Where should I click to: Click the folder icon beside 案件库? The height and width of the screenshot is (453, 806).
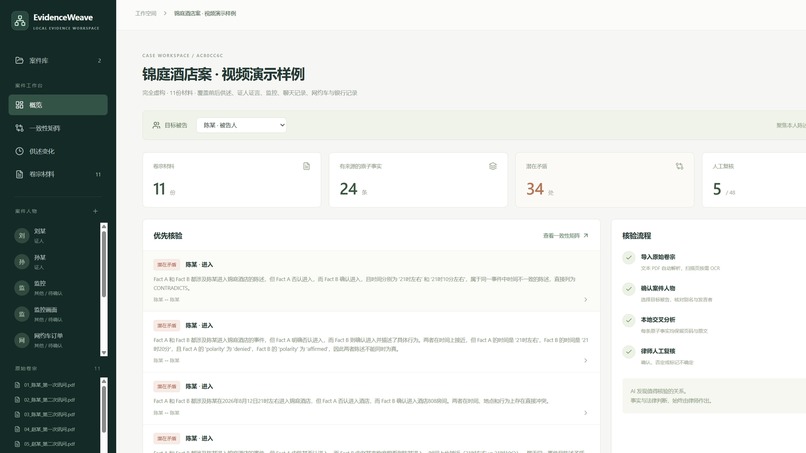(x=20, y=61)
